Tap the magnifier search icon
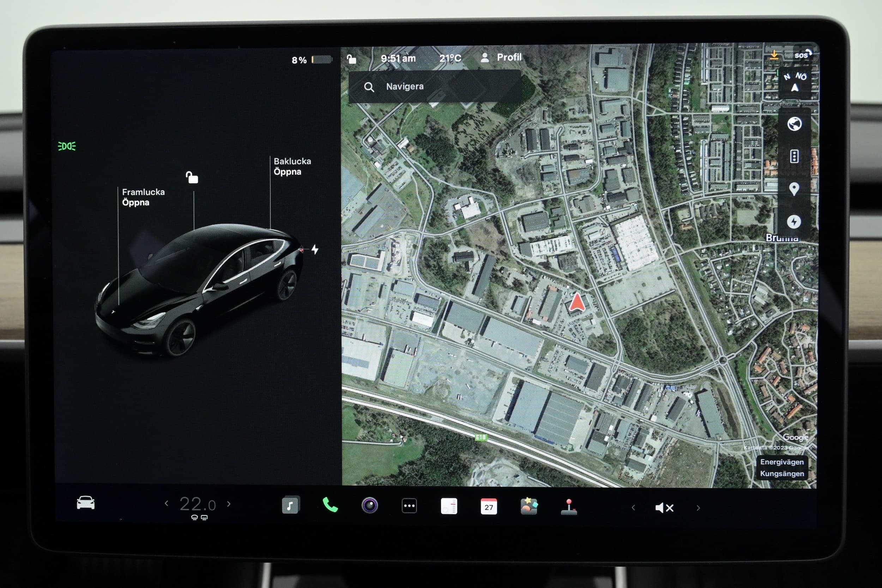 click(369, 87)
